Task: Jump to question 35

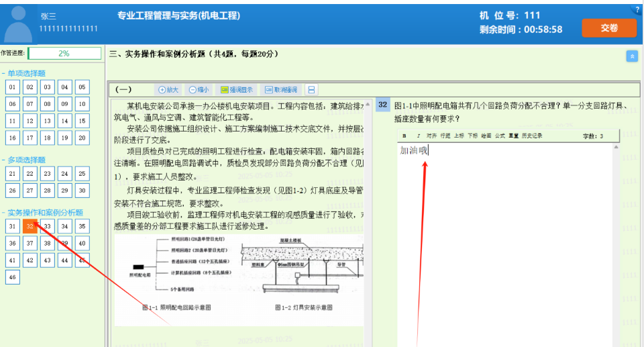Action: tap(82, 227)
